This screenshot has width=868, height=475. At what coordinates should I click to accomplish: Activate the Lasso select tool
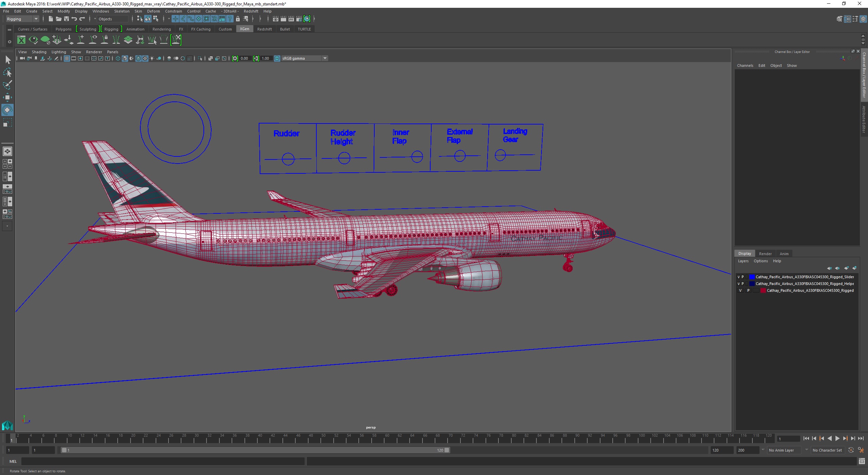click(x=7, y=73)
